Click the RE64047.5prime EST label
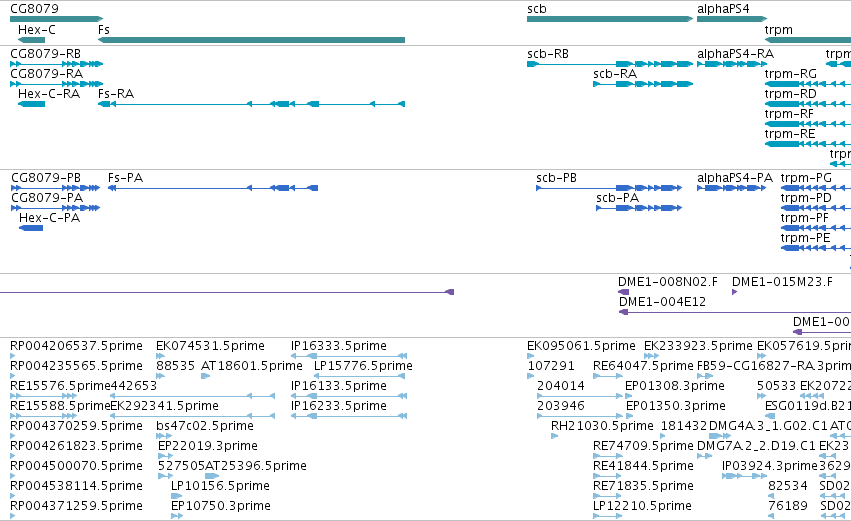The width and height of the screenshot is (851, 521). coord(644,366)
